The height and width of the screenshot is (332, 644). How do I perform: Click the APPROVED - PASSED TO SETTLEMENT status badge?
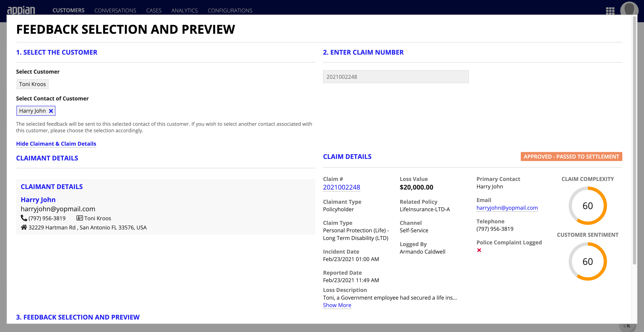(x=571, y=157)
